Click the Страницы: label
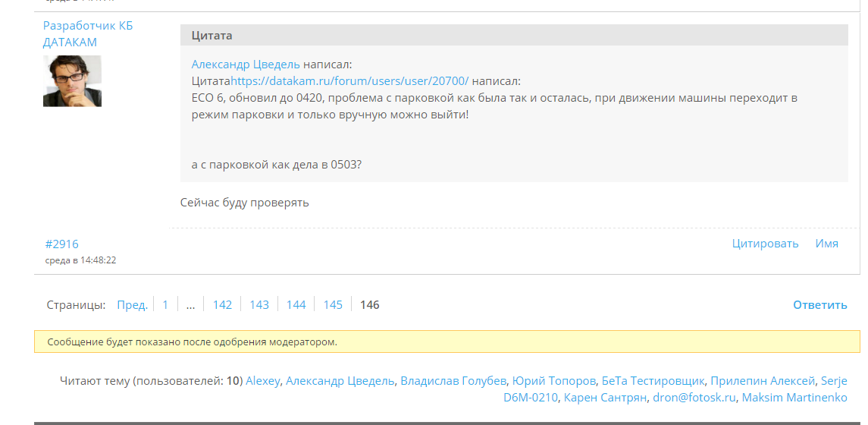 (77, 305)
